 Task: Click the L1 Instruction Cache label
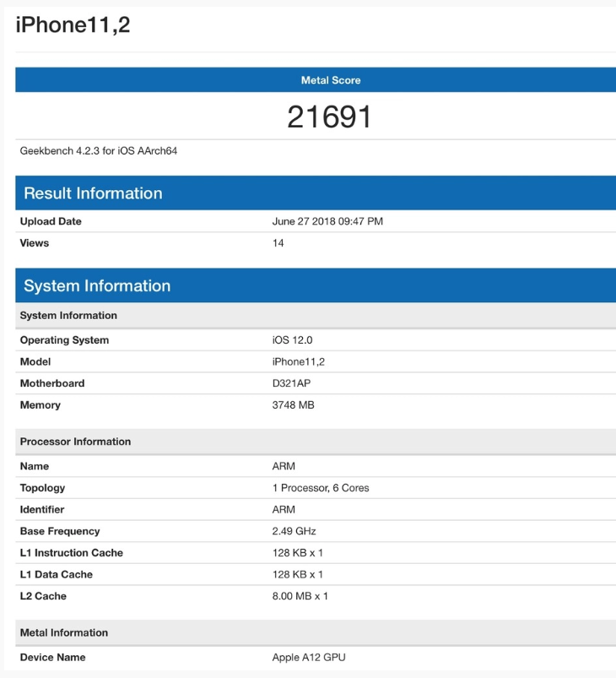72,552
